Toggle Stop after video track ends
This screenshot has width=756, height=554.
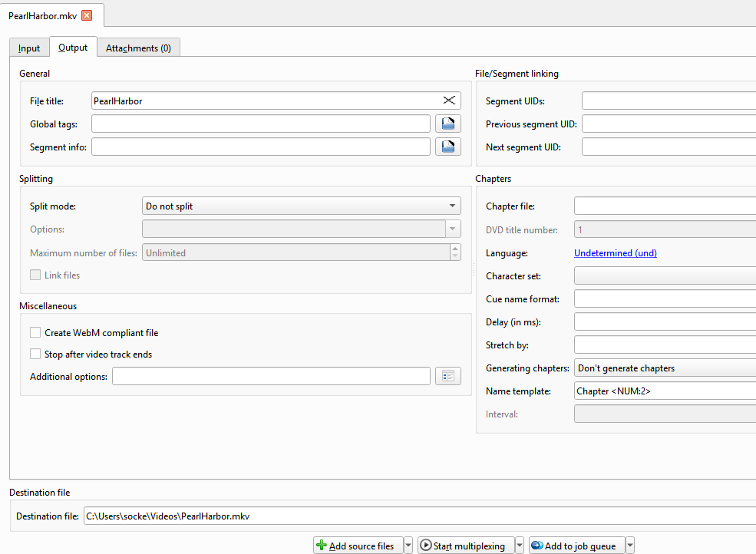point(35,354)
